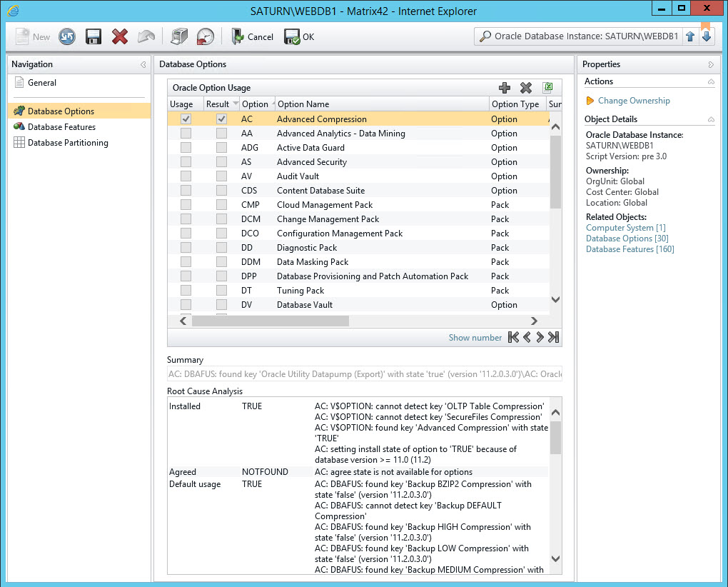
Task: Add a new Oracle option with plus icon
Action: tap(505, 88)
